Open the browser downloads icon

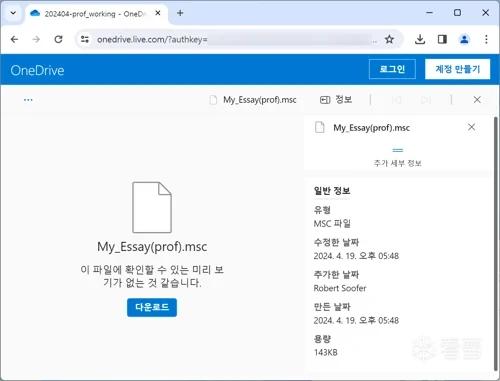(x=420, y=39)
